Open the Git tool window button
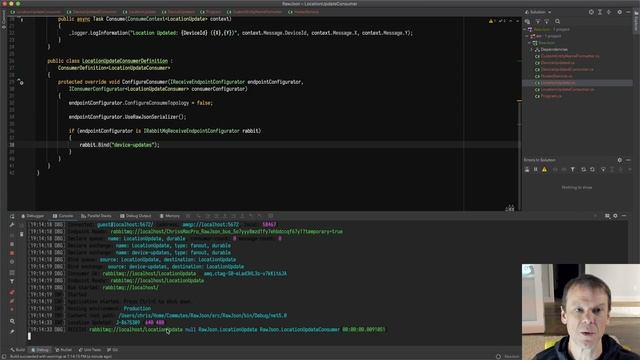This screenshot has width=640, height=360. [112, 350]
